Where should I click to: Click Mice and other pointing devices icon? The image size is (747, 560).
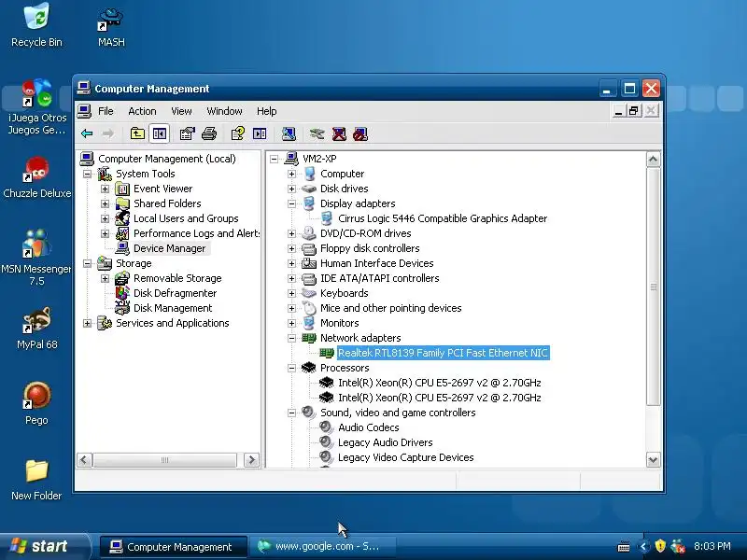coord(309,308)
